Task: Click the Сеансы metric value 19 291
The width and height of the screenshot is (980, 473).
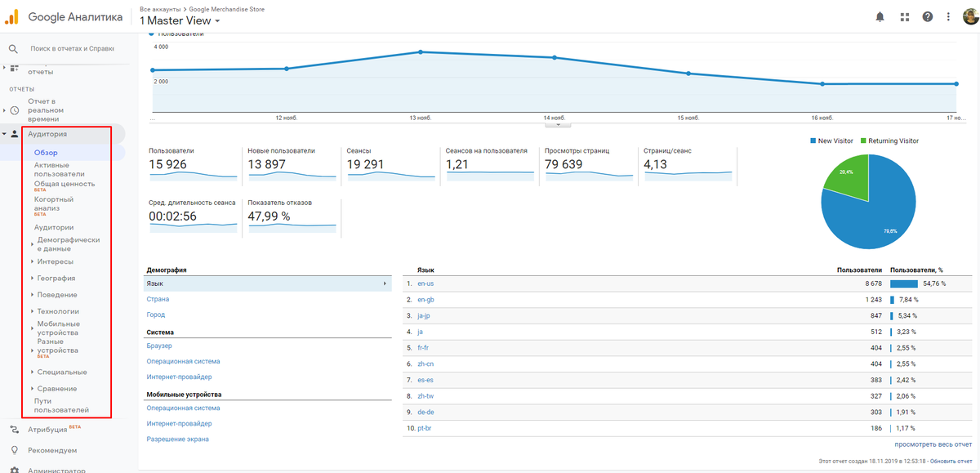Action: tap(365, 164)
